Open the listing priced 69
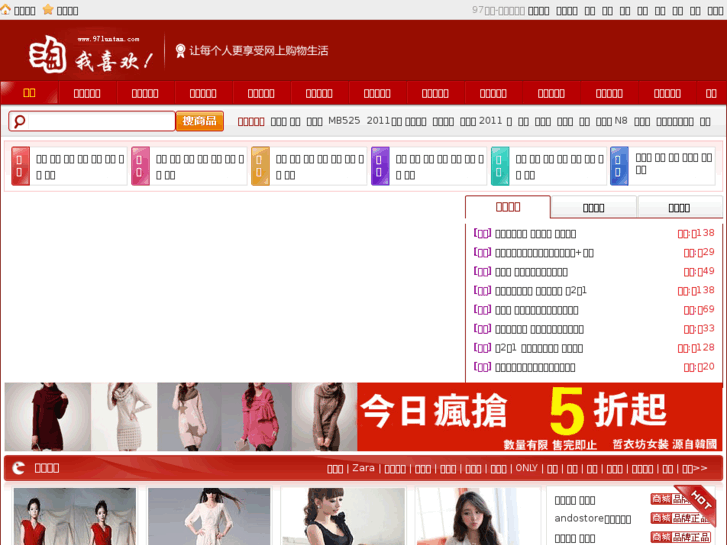The image size is (727, 545). pyautogui.click(x=536, y=310)
